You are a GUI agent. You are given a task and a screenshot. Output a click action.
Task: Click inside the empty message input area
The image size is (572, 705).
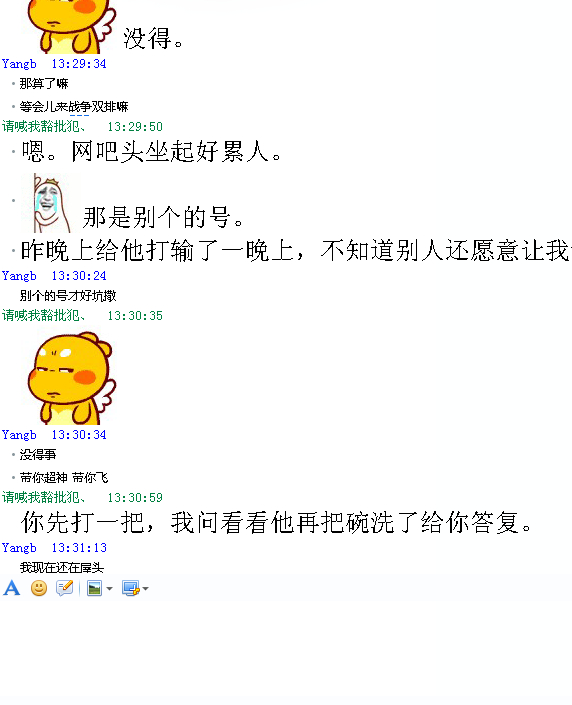point(286,652)
